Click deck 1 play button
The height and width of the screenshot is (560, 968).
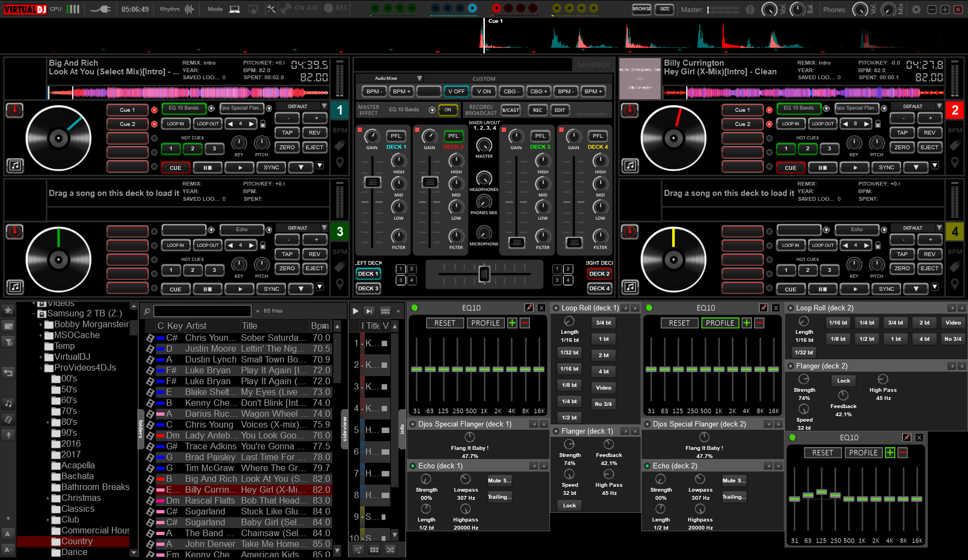[x=241, y=168]
